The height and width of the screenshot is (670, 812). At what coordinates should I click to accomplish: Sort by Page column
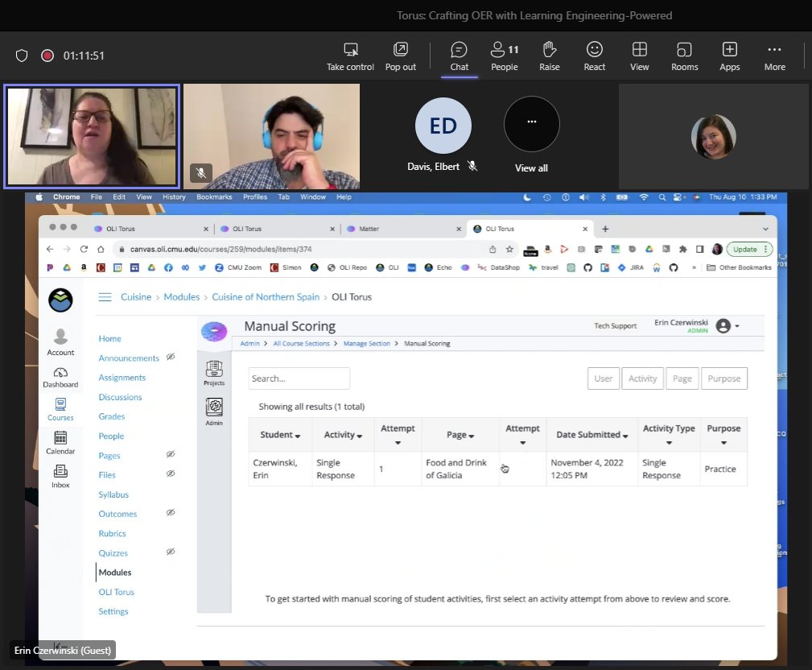pyautogui.click(x=460, y=435)
